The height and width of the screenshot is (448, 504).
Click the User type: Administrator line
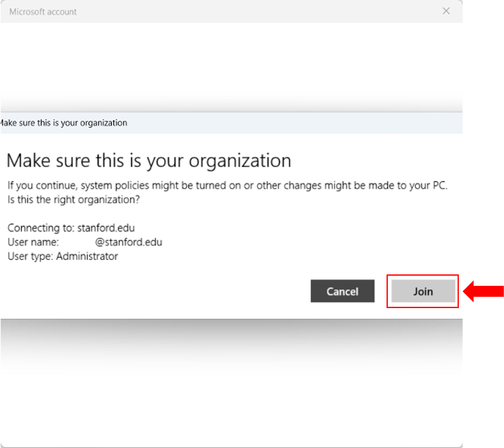(x=63, y=256)
